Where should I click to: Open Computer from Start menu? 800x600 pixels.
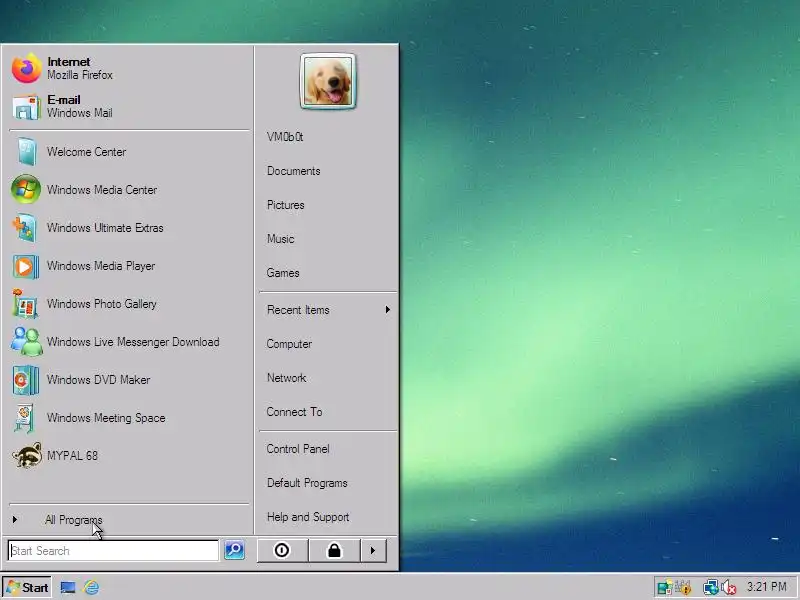[x=289, y=344]
